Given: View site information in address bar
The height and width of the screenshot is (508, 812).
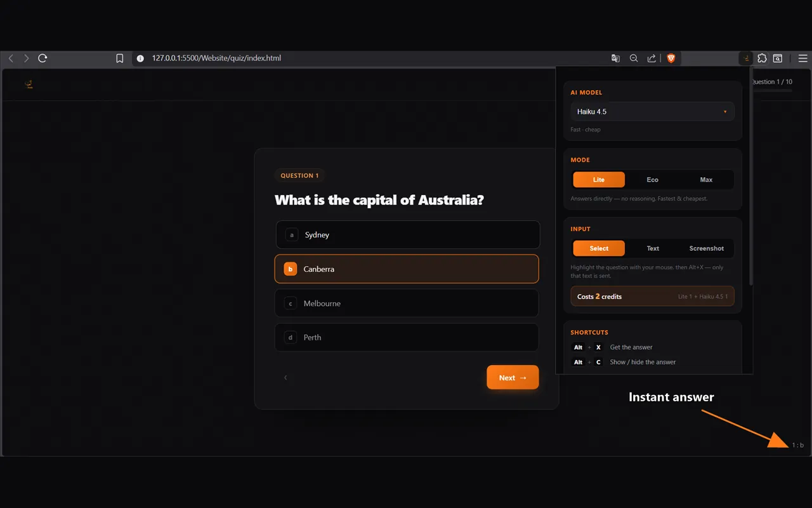Looking at the screenshot, I should tap(140, 58).
